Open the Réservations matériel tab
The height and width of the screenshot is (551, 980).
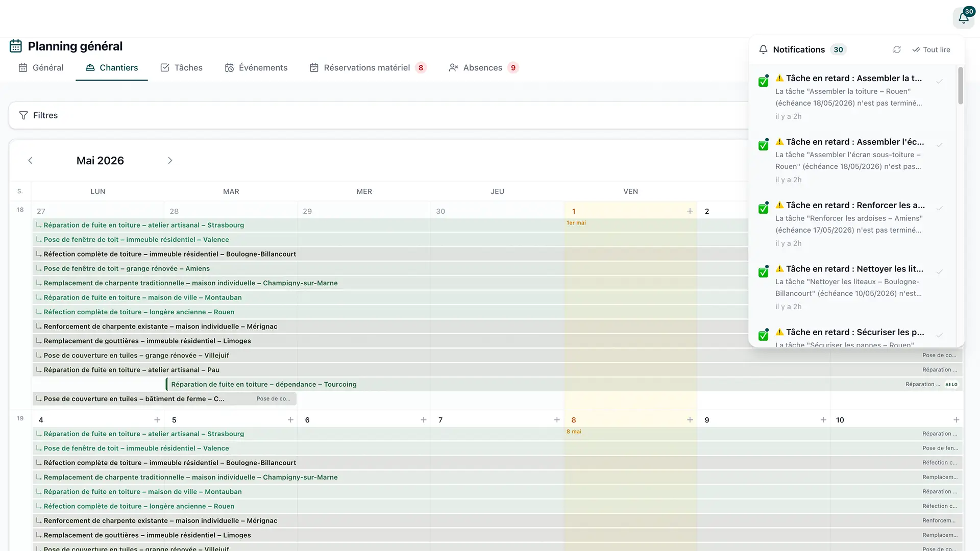[x=367, y=68]
